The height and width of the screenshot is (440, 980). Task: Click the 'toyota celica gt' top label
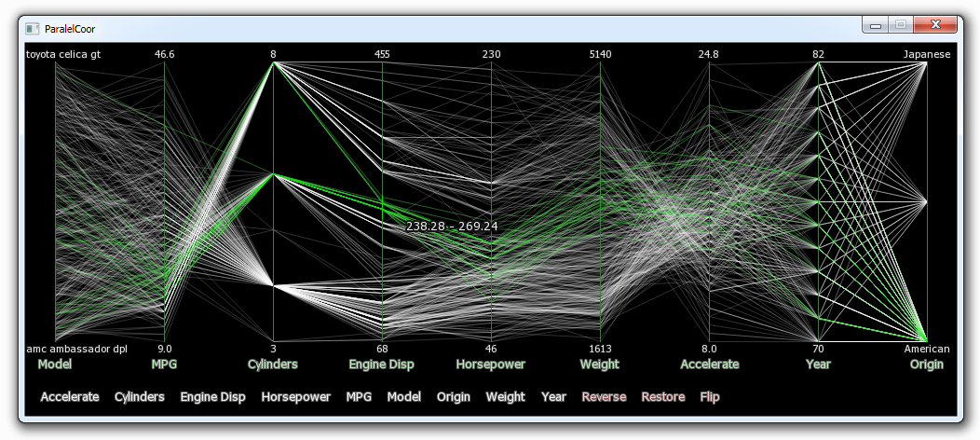pyautogui.click(x=63, y=54)
